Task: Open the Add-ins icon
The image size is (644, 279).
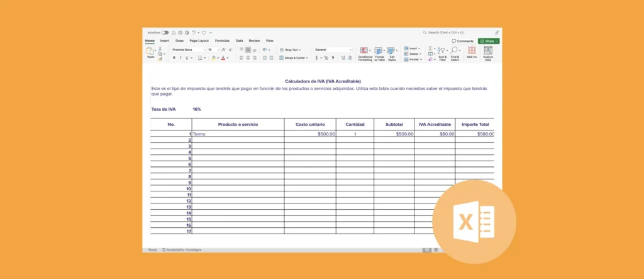Action: coord(472,52)
